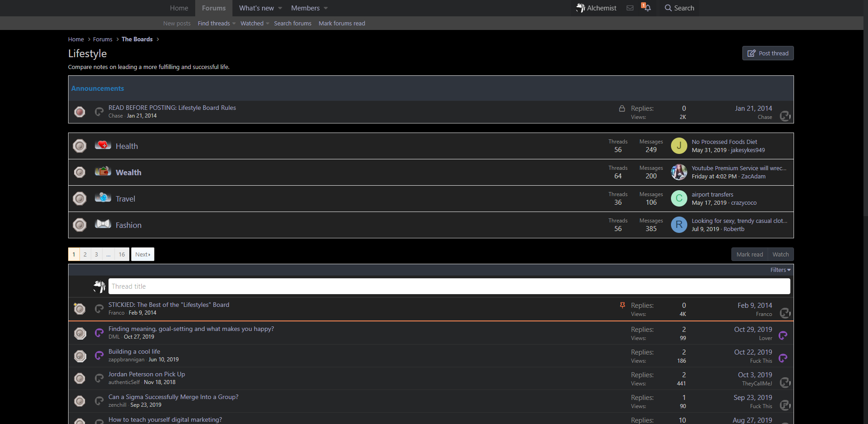Open the Jordan Peterson on Pick Up thread
Screen dimensions: 868x424
click(147, 374)
